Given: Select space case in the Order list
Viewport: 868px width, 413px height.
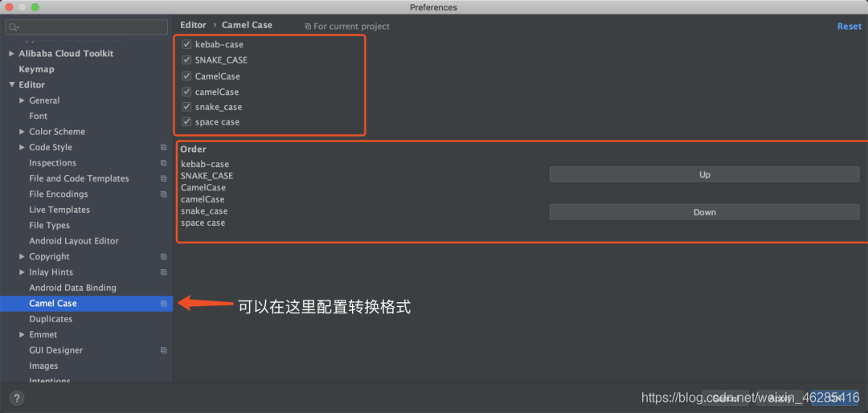Looking at the screenshot, I should [x=203, y=223].
